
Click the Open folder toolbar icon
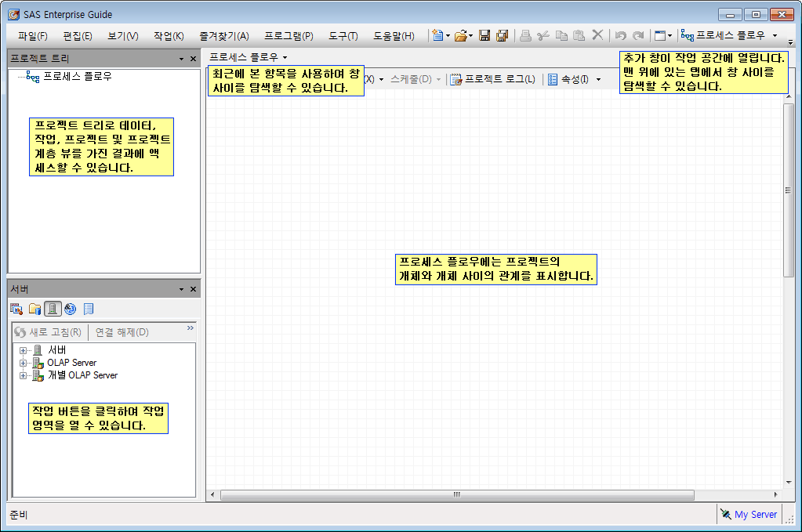point(461,35)
